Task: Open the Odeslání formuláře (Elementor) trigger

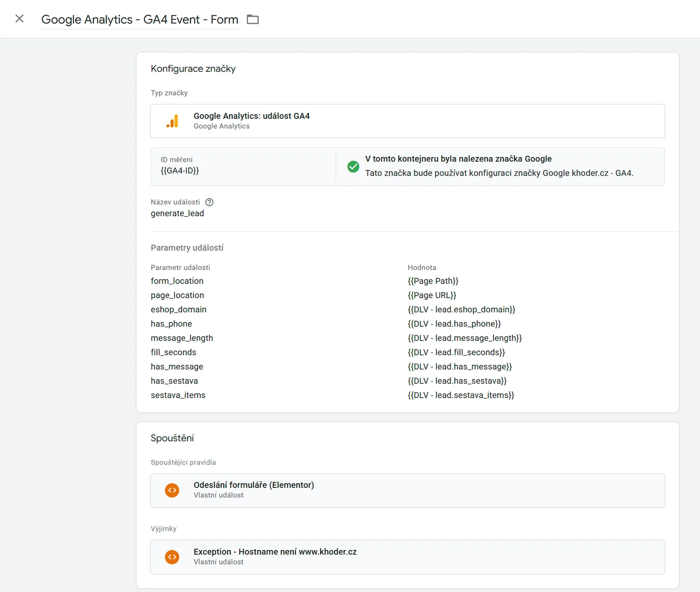Action: point(407,490)
